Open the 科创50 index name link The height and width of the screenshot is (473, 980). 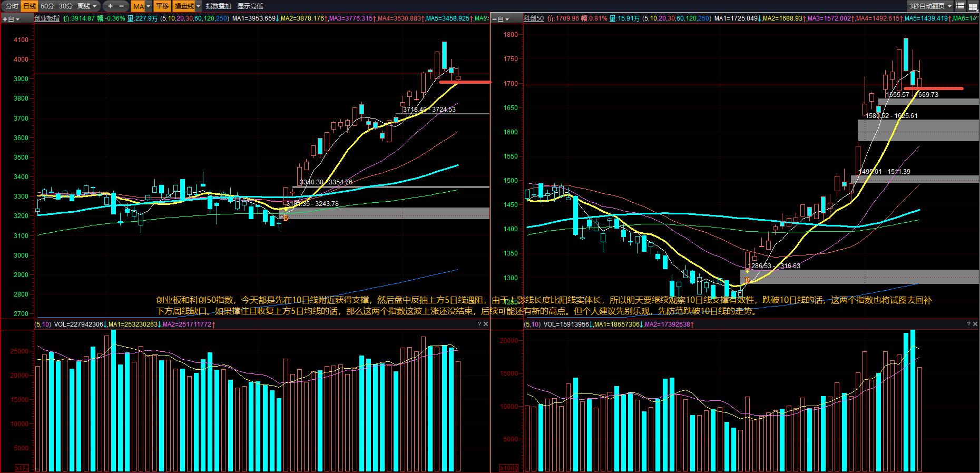click(534, 18)
